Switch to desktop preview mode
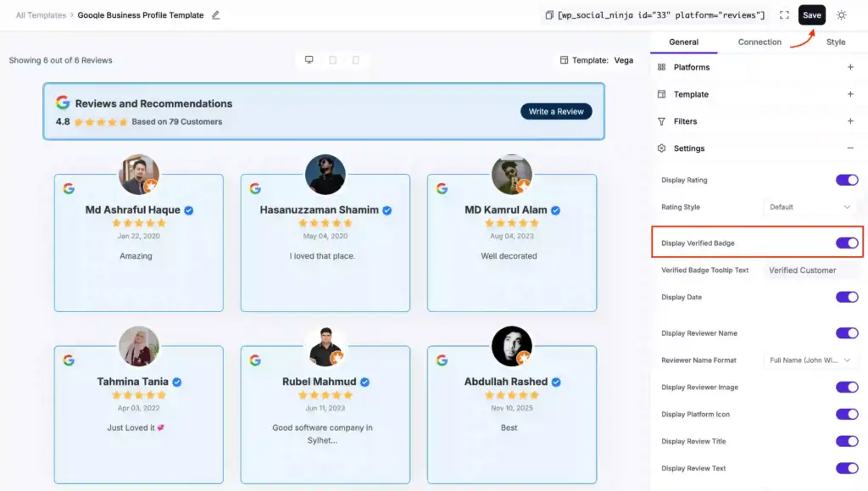The height and width of the screenshot is (491, 868). tap(309, 60)
